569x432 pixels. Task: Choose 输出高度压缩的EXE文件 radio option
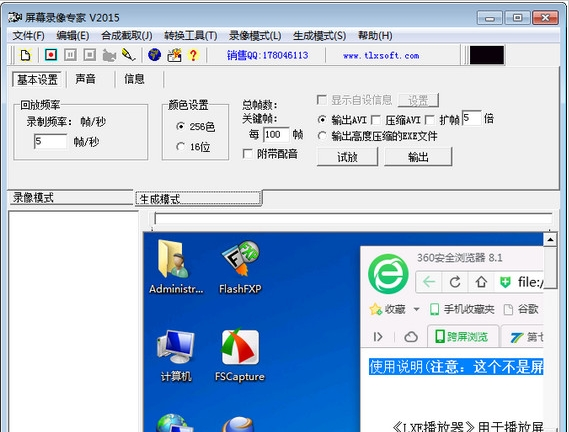[322, 136]
